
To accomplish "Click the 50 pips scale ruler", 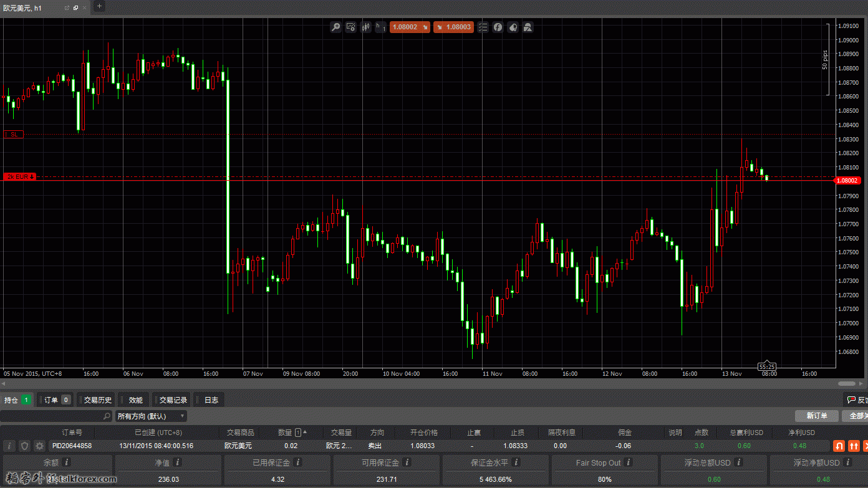I will [826, 60].
